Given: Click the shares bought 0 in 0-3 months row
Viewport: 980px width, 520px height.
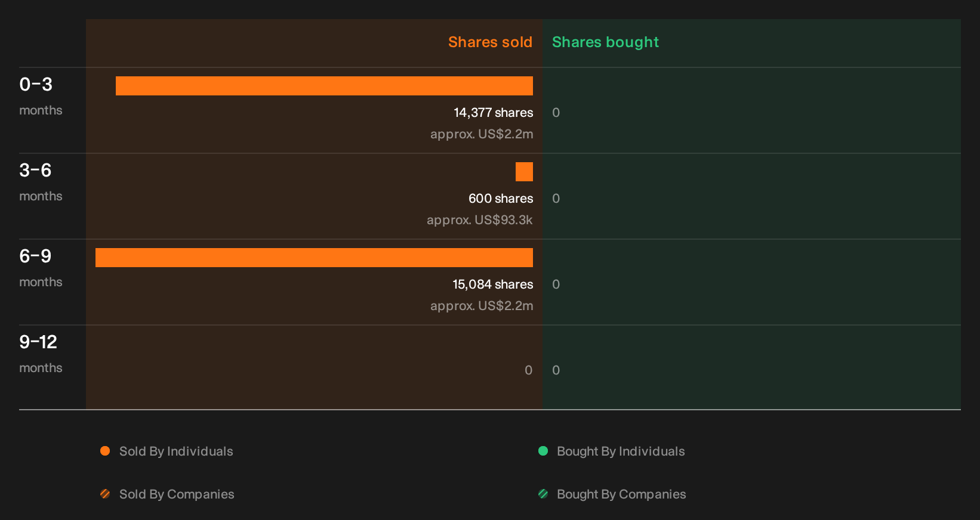Looking at the screenshot, I should coord(556,113).
